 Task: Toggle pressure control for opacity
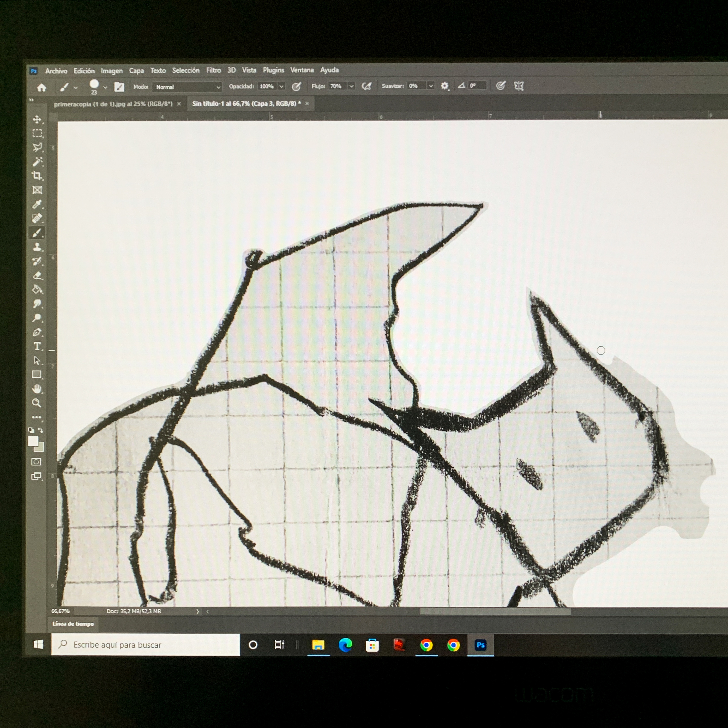[297, 87]
